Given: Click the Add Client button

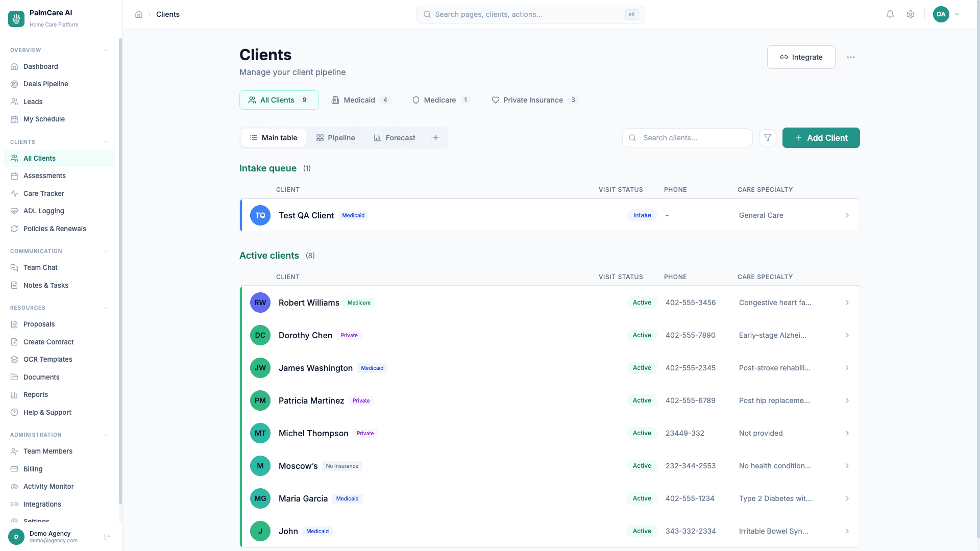Looking at the screenshot, I should pyautogui.click(x=821, y=137).
